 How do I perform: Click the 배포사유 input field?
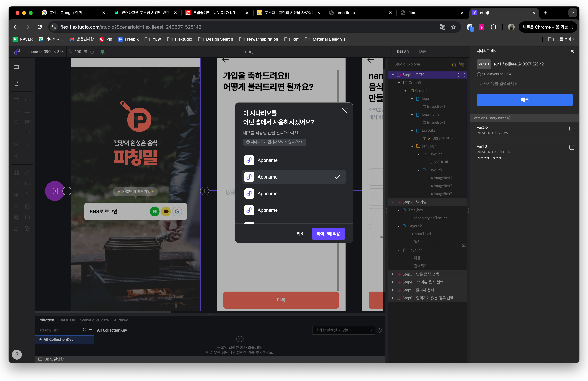pyautogui.click(x=525, y=84)
